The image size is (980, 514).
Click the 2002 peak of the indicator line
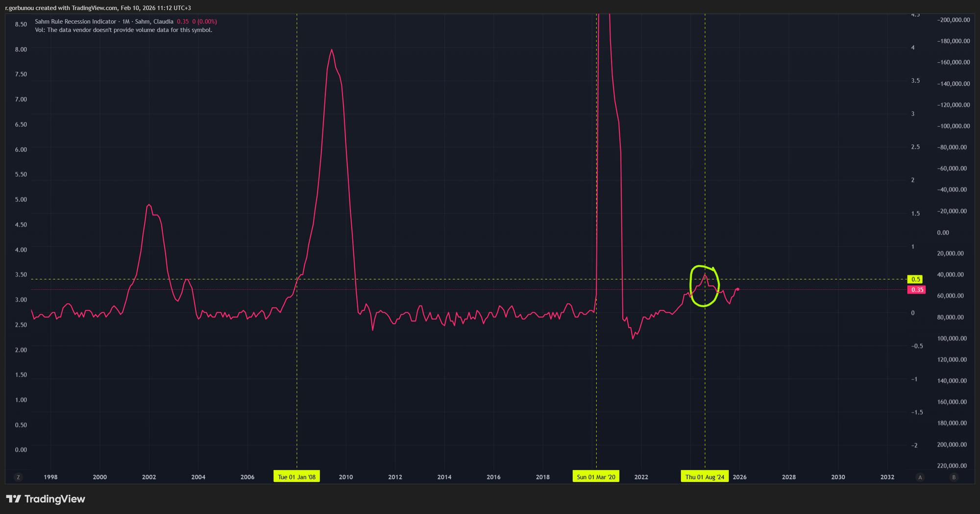point(149,205)
